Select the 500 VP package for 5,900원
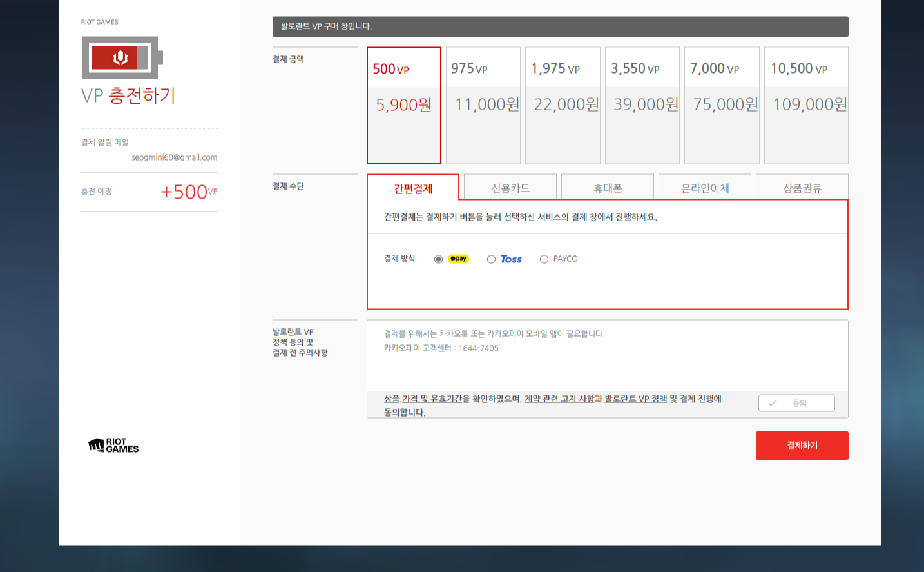 (404, 105)
